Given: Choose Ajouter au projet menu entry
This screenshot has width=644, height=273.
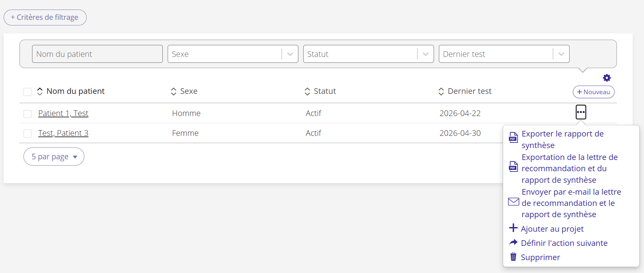Looking at the screenshot, I should tap(552, 229).
